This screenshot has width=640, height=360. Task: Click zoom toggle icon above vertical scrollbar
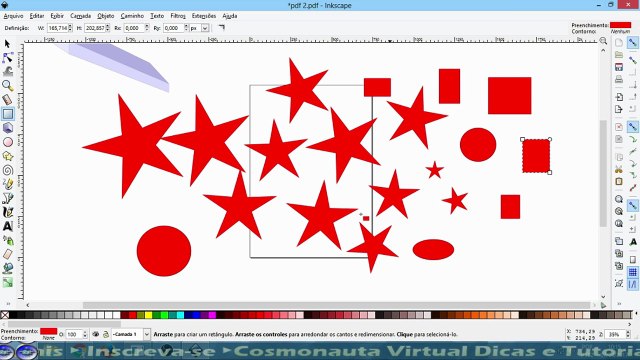pos(603,41)
